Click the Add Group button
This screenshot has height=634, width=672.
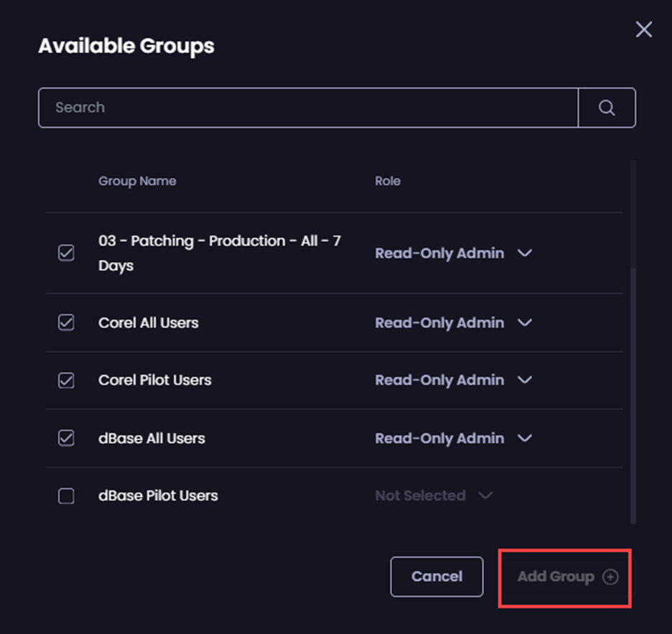(564, 577)
